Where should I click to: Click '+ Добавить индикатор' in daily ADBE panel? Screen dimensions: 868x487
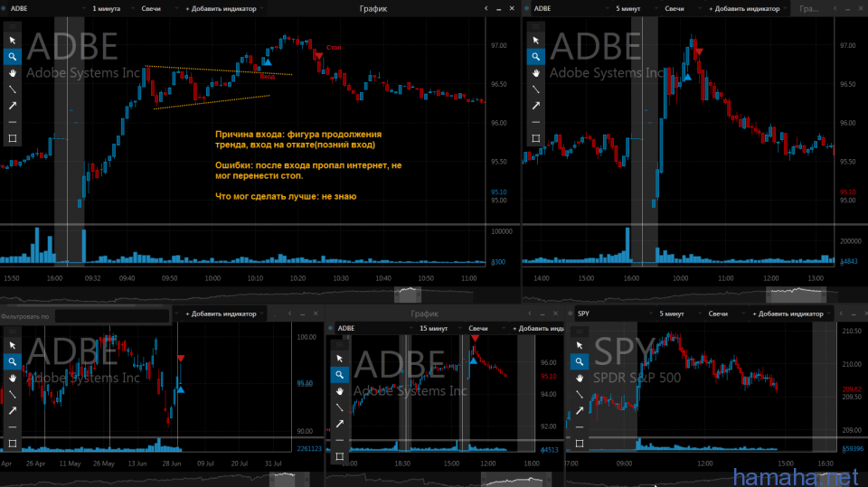pyautogui.click(x=221, y=314)
